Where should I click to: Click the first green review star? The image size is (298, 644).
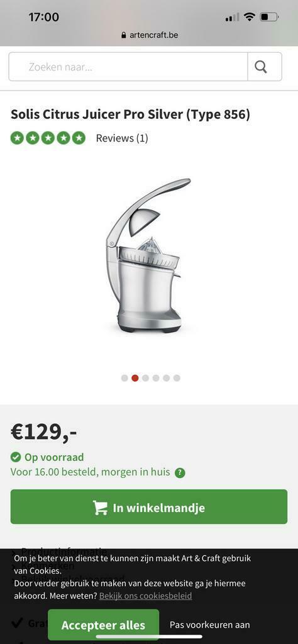tap(17, 138)
